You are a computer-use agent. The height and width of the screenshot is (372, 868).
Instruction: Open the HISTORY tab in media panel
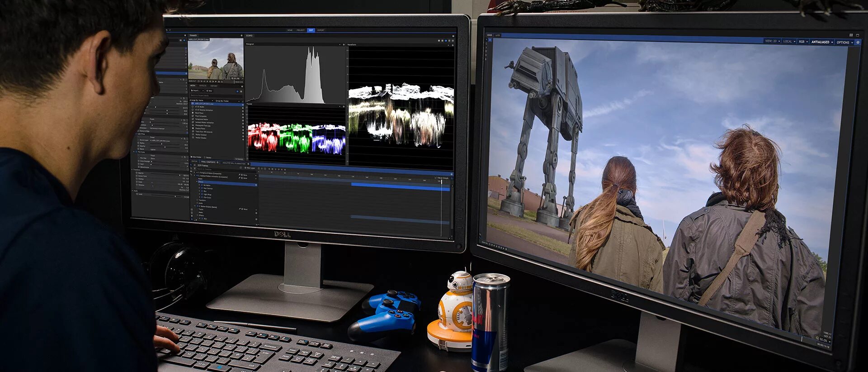[x=214, y=86]
